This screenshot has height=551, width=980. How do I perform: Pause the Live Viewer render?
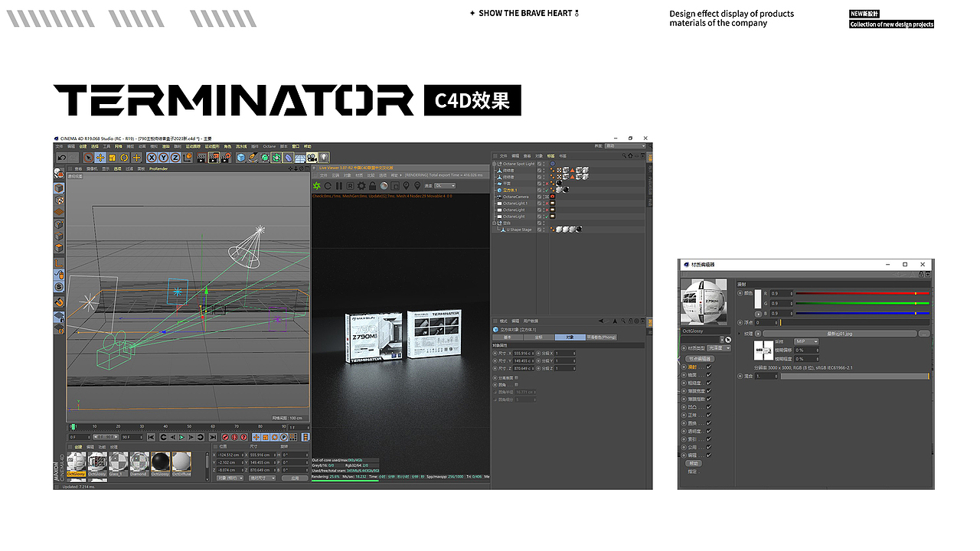339,186
